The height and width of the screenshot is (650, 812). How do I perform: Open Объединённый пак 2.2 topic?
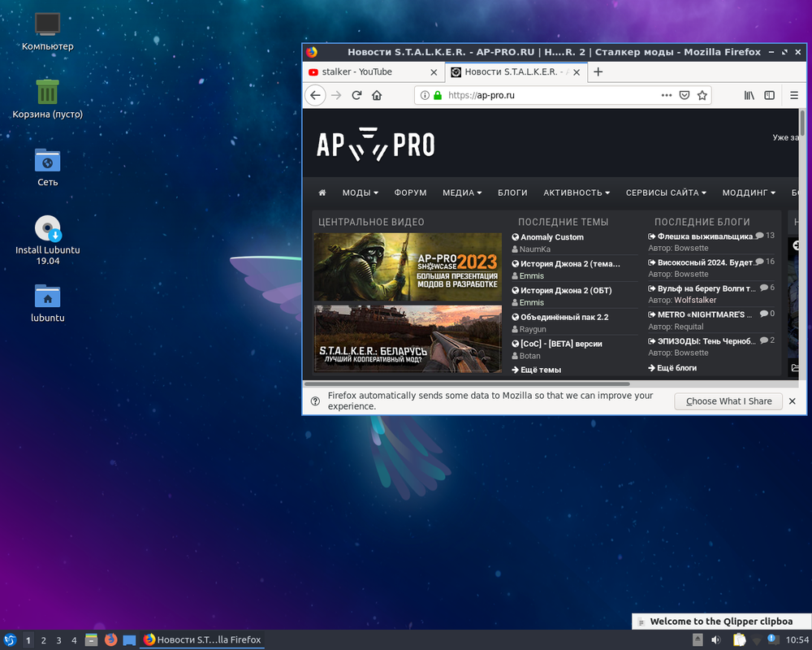(x=564, y=317)
